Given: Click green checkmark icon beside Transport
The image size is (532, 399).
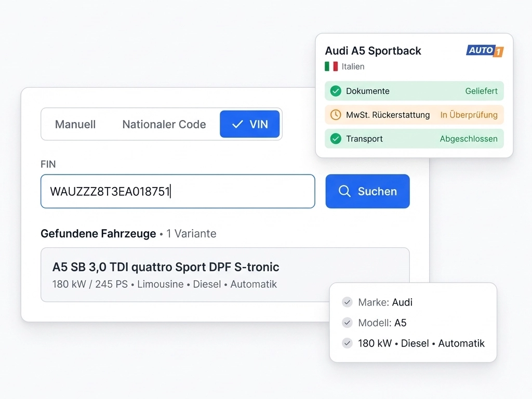Looking at the screenshot, I should coord(336,139).
